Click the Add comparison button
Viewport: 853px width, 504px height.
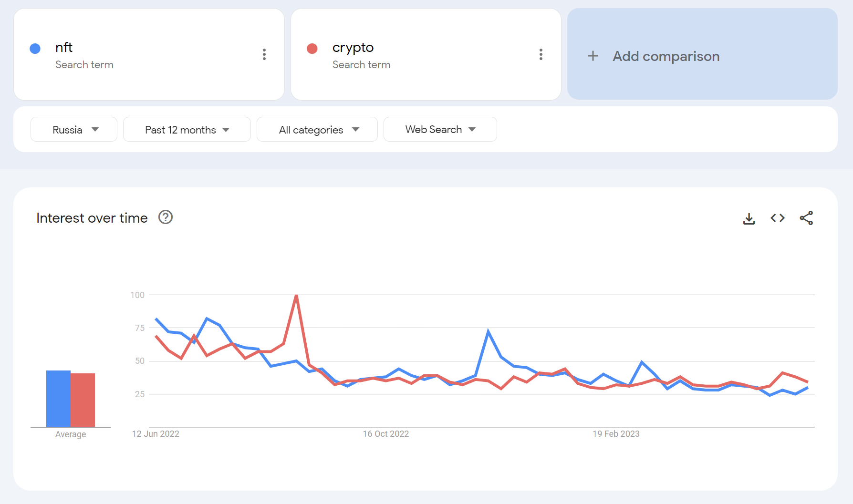click(702, 54)
